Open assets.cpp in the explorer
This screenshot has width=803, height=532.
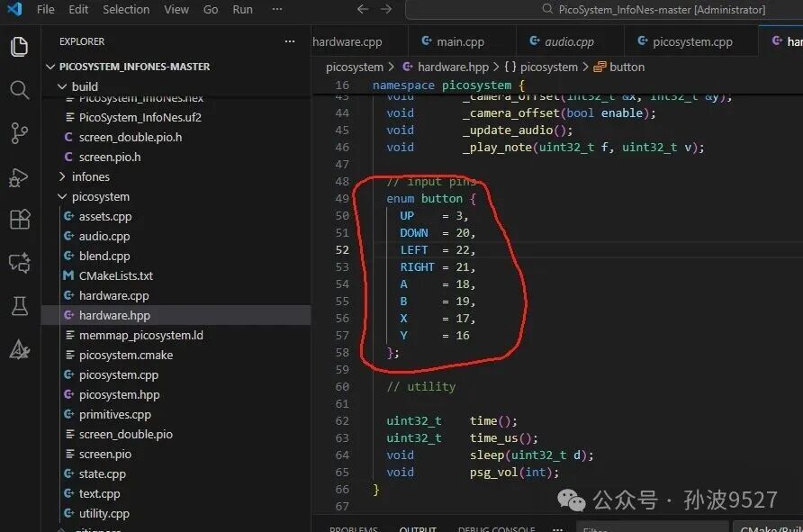[x=176, y=217]
